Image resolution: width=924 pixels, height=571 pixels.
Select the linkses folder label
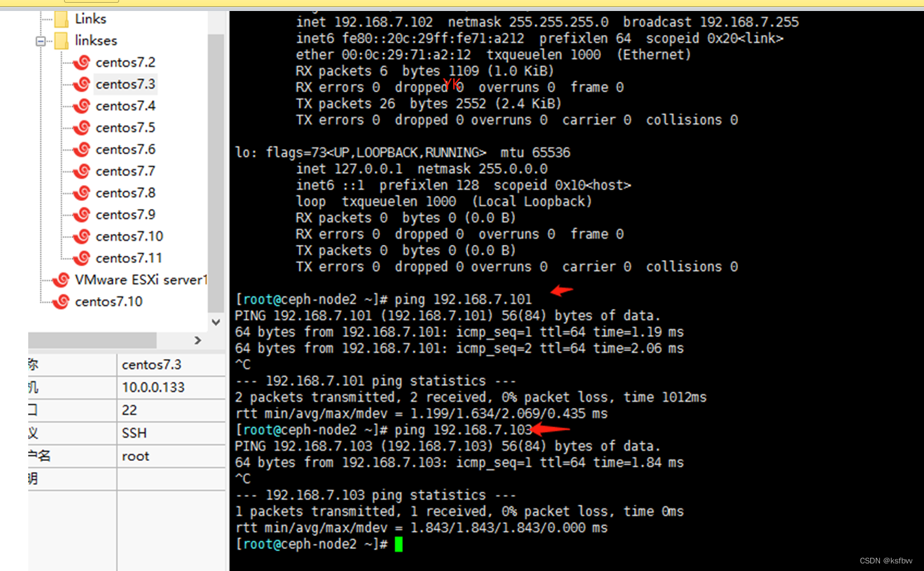coord(96,41)
